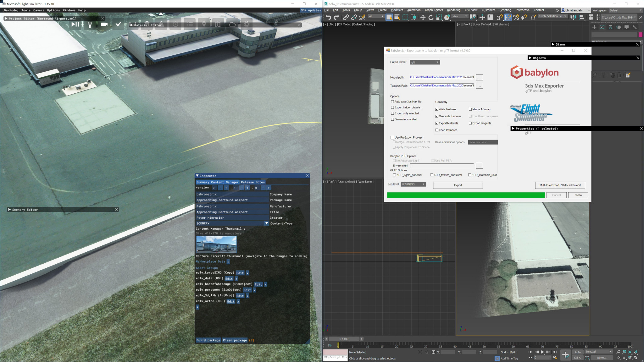This screenshot has height=362, width=644.
Task: Choose the Select and Rotate tool
Action: (x=431, y=17)
